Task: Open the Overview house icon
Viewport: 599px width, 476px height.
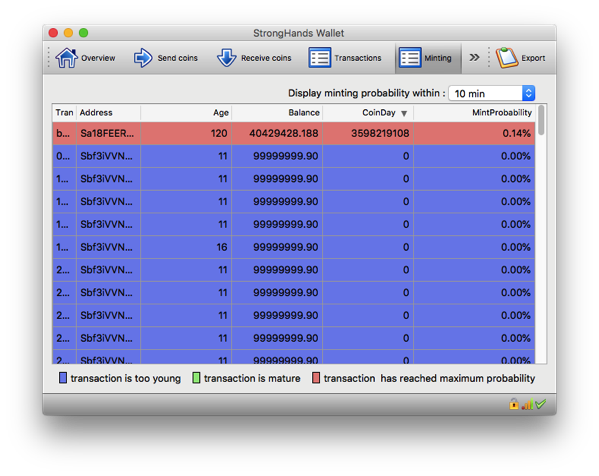Action: tap(67, 58)
